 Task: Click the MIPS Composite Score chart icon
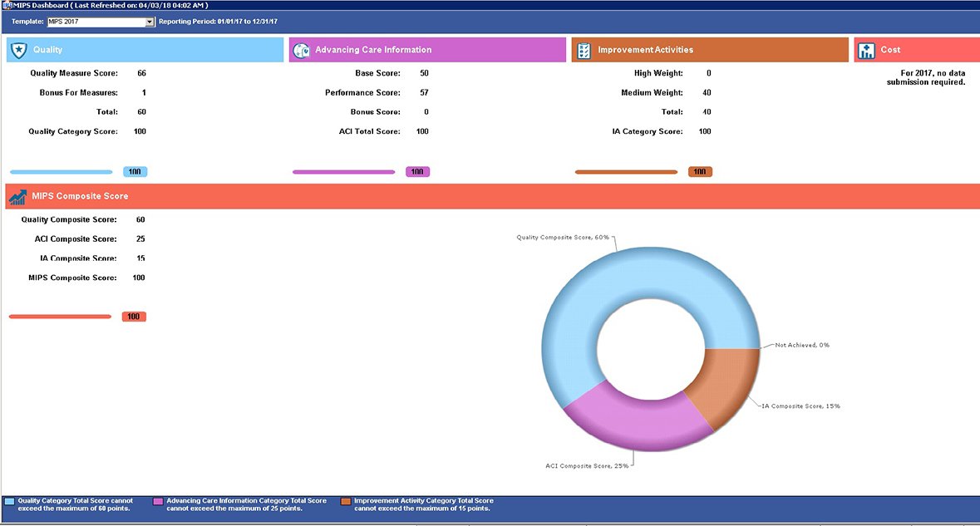(x=17, y=195)
